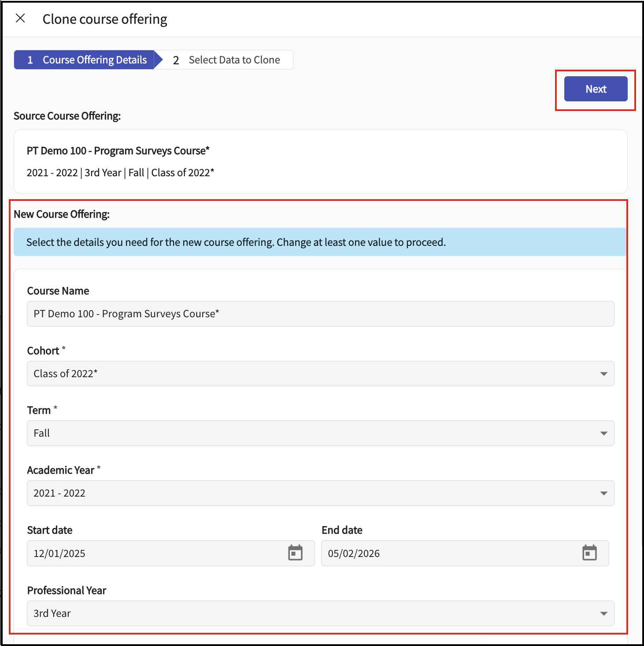Click the Start date field showing 12/01/2025
644x646 pixels.
coord(154,553)
